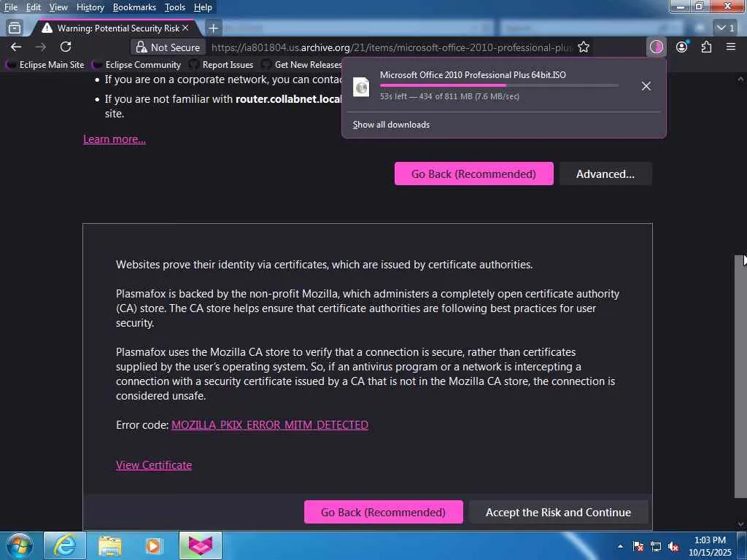The height and width of the screenshot is (560, 747).
Task: Expand the list all tabs dropdown
Action: pyautogui.click(x=726, y=28)
